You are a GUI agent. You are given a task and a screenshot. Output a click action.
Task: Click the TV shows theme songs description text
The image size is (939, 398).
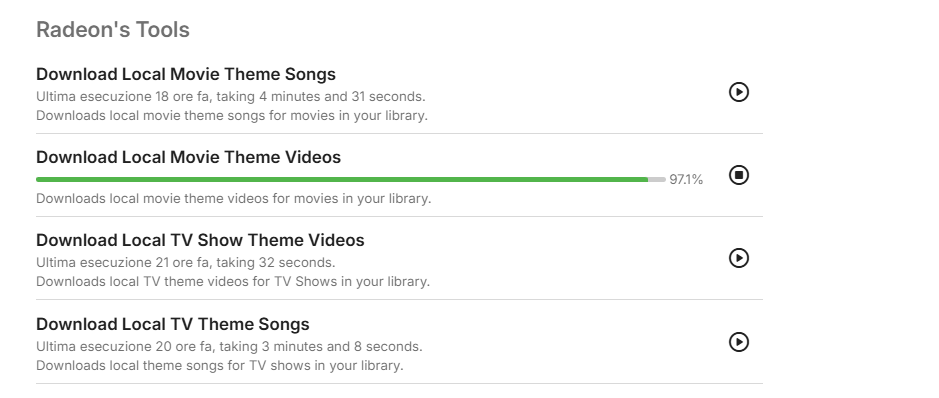coord(220,365)
